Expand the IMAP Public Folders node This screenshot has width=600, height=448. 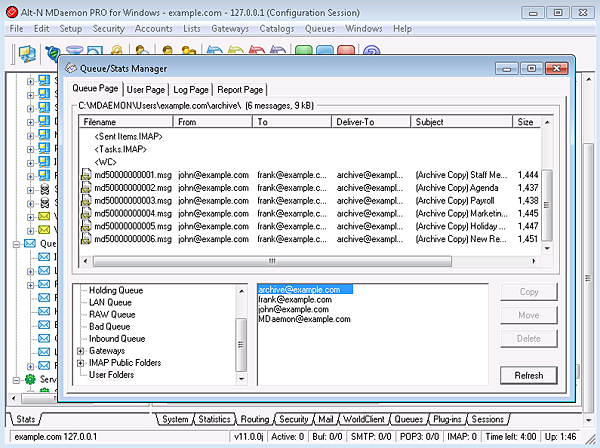tap(80, 363)
